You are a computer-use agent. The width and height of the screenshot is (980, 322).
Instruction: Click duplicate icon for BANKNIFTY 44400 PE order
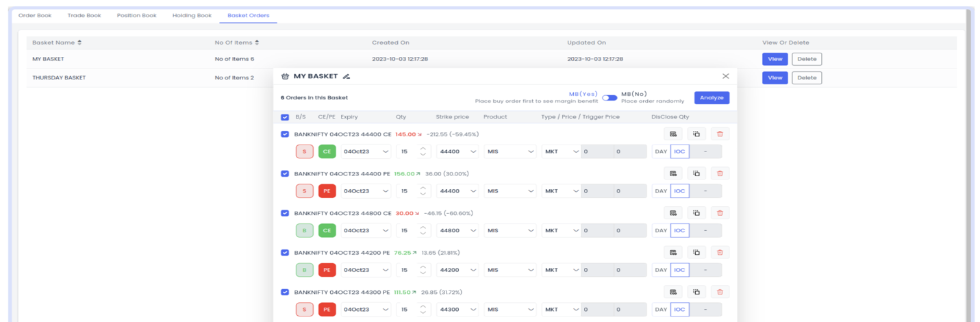click(x=696, y=173)
